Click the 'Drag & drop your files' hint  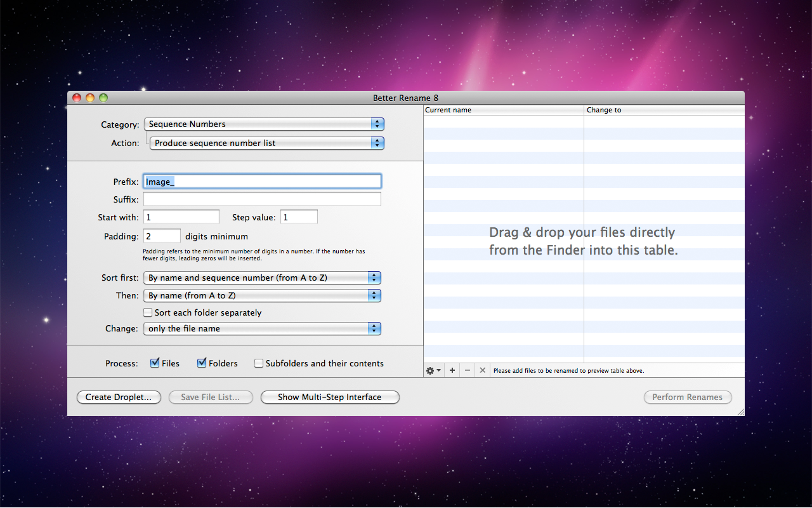[x=583, y=241]
